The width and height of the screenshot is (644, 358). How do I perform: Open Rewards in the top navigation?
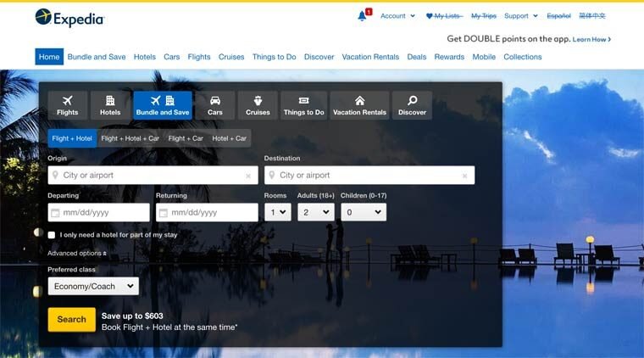tap(449, 57)
